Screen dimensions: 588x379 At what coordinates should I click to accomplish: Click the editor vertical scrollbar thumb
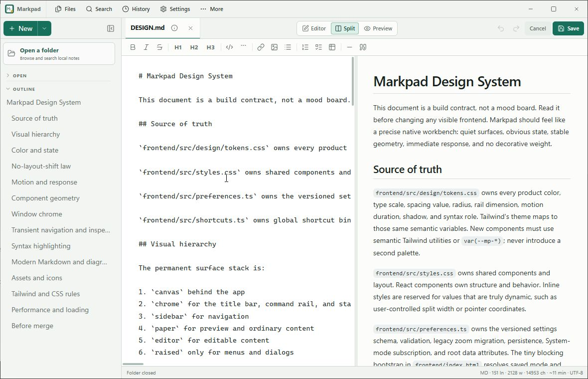tap(353, 81)
